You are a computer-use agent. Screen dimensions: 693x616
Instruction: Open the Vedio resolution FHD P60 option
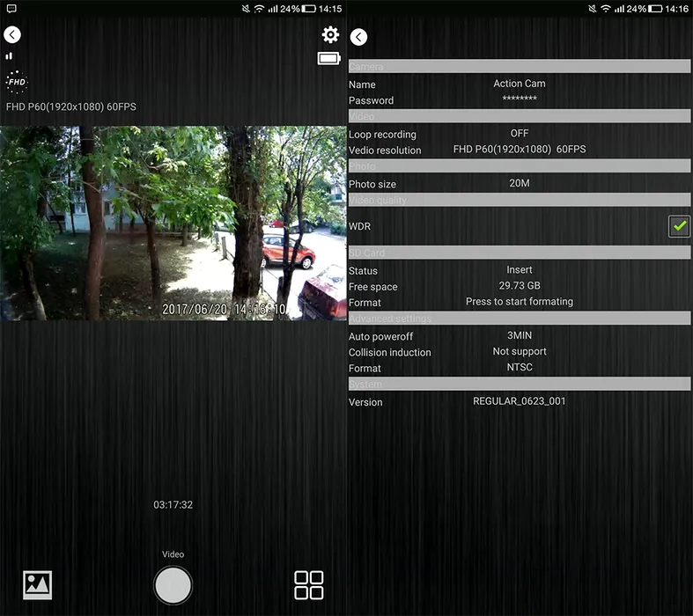point(519,150)
